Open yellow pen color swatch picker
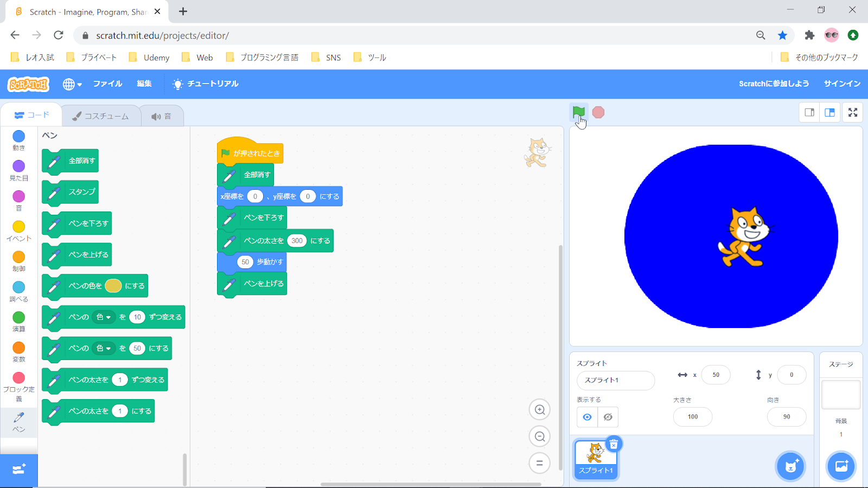 (x=113, y=286)
